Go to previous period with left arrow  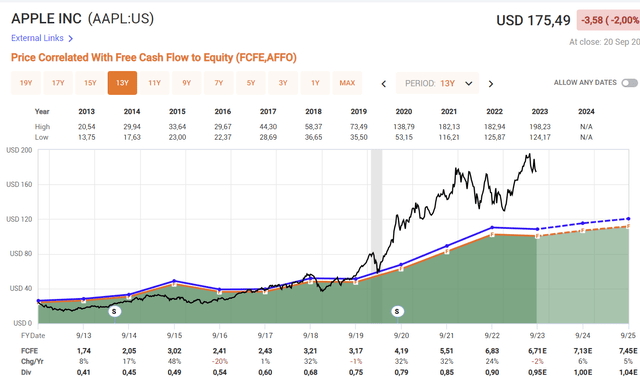(384, 84)
